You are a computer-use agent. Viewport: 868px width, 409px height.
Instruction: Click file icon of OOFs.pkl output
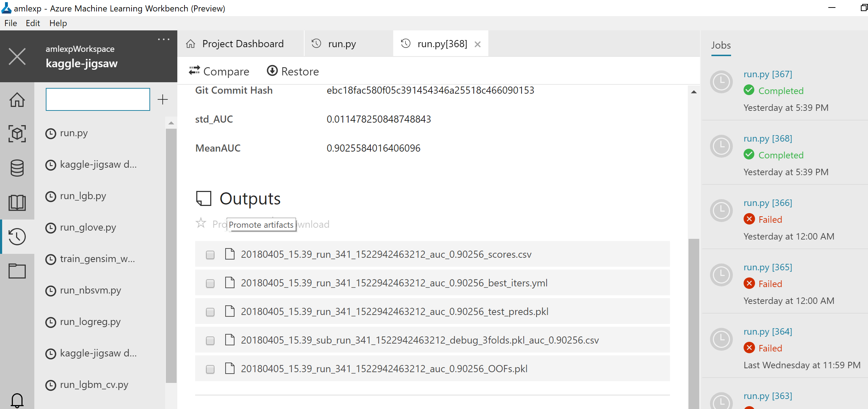pos(230,368)
